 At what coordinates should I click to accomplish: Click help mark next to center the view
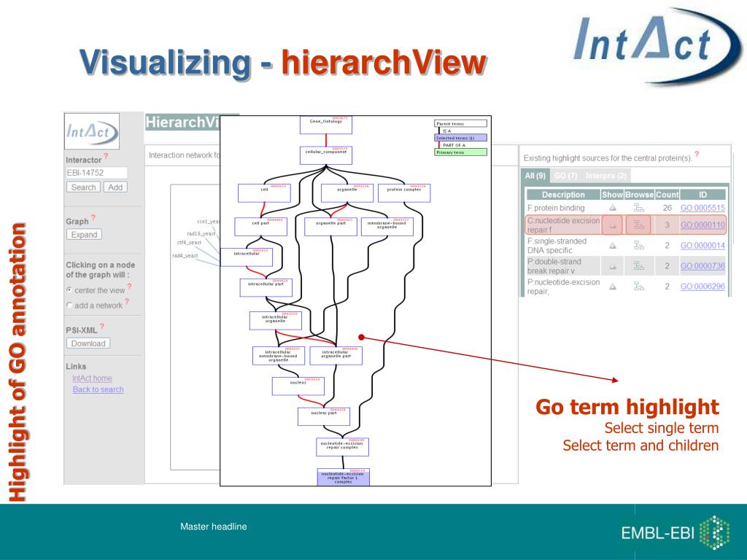(129, 287)
